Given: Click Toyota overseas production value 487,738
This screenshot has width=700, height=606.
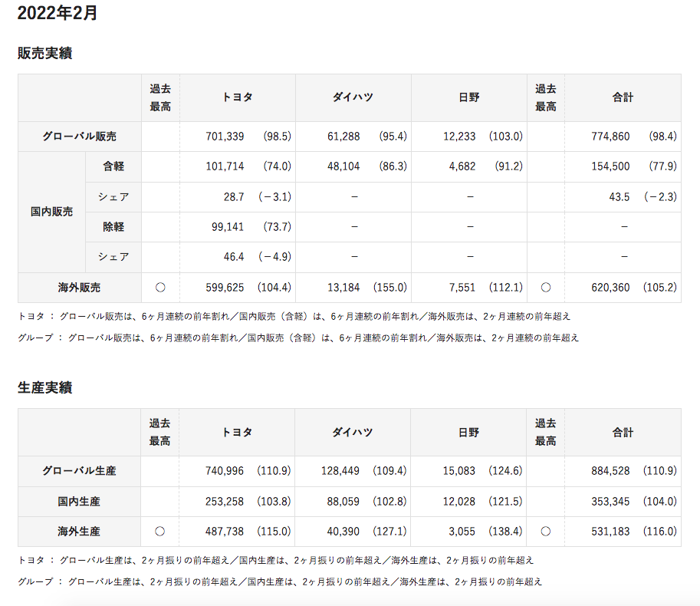Looking at the screenshot, I should [225, 532].
